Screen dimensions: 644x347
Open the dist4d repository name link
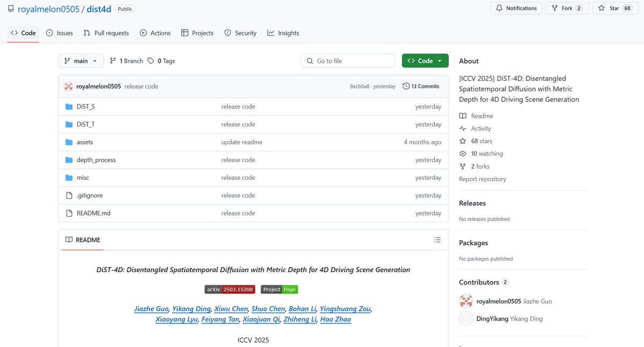pos(98,9)
